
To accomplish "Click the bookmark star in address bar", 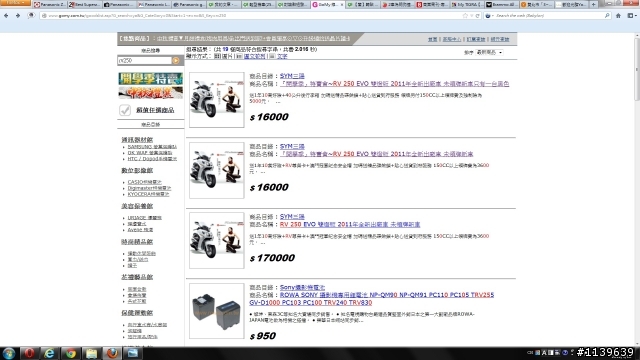I will pyautogui.click(x=465, y=16).
